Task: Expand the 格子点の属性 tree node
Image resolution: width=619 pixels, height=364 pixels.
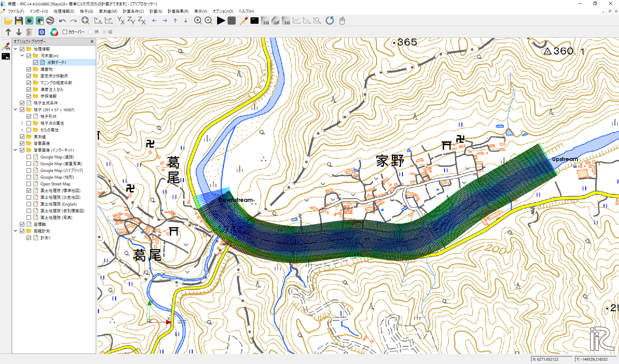Action: point(22,123)
